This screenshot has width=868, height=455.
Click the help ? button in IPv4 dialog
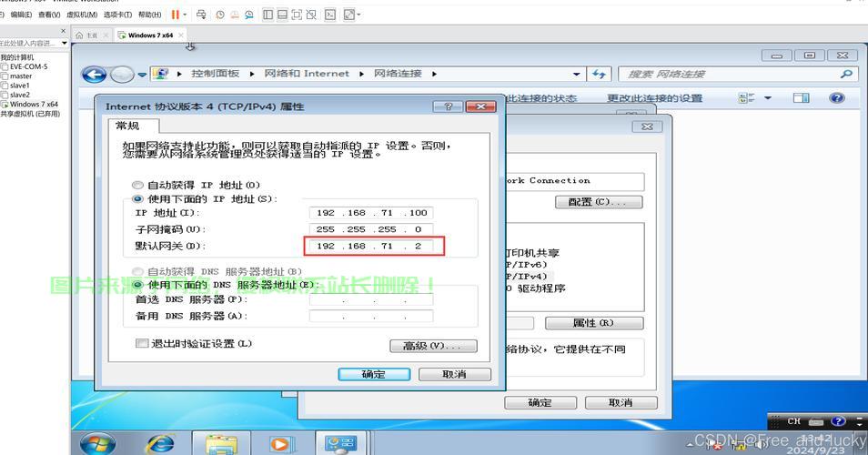(449, 106)
